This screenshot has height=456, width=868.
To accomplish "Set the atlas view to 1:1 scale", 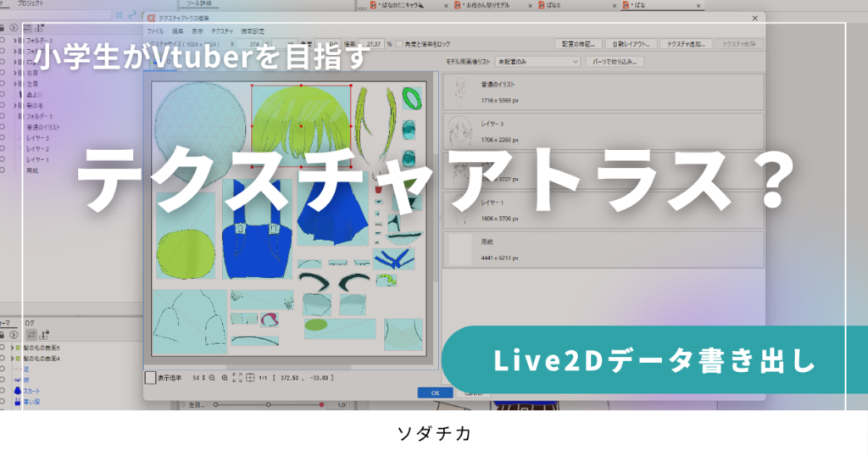I will (x=263, y=378).
